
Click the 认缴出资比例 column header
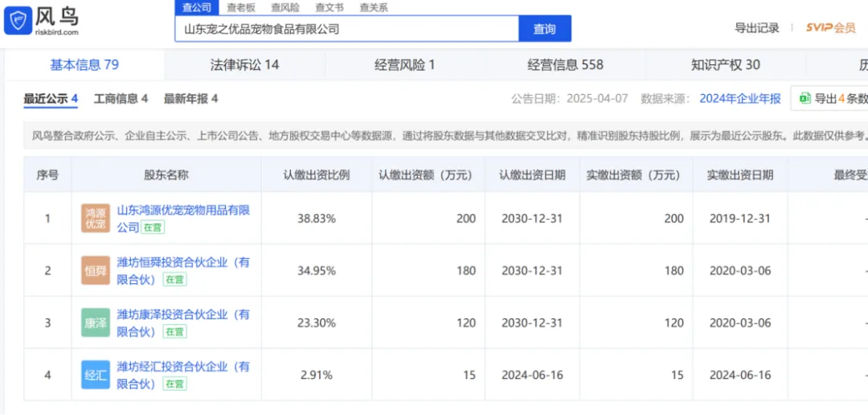pos(316,175)
